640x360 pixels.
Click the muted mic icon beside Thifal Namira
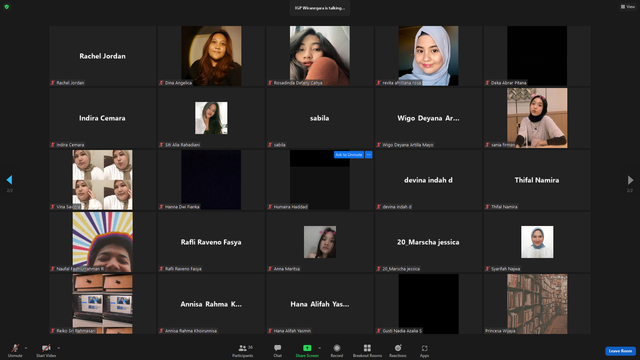[487, 207]
